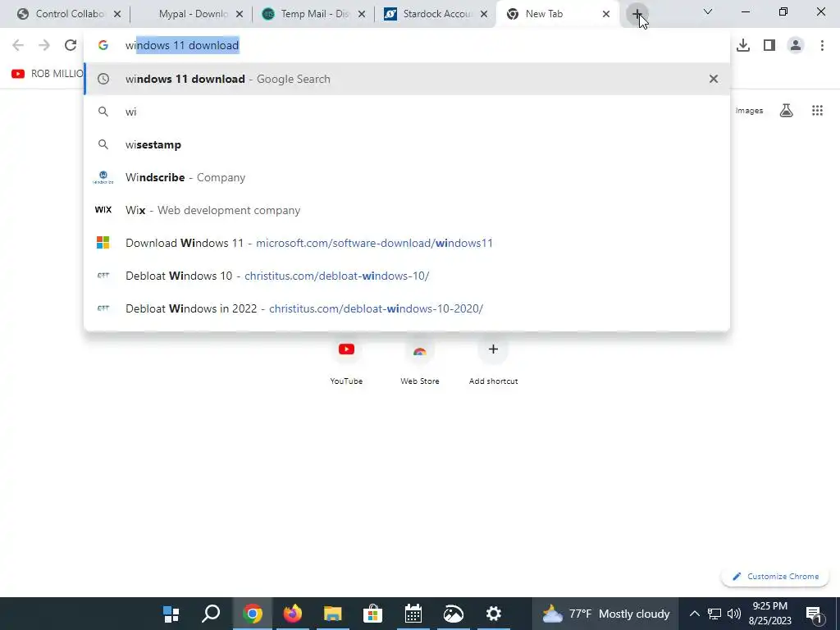
Task: Open the Chrome profile avatar
Action: [x=796, y=46]
